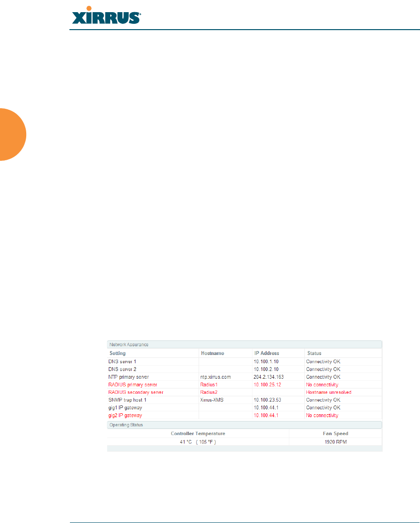Click IP address 10.100.1.10
The image size is (420, 523).
266,362
